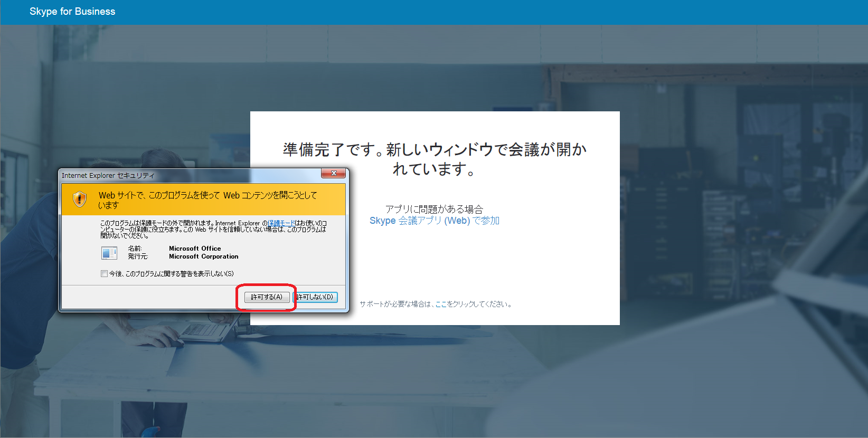The width and height of the screenshot is (868, 438).
Task: Open the Skype 会議アプリ (Web) で参加 link
Action: click(434, 221)
